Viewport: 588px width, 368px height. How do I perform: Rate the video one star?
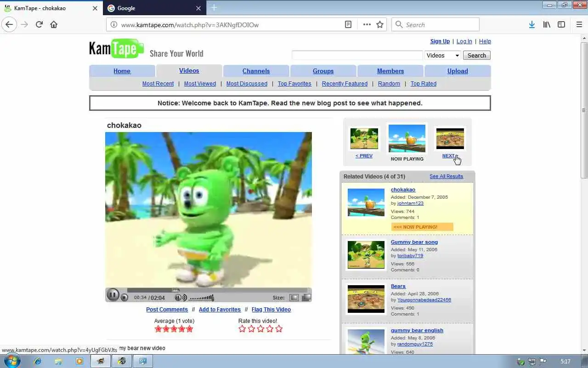(242, 329)
